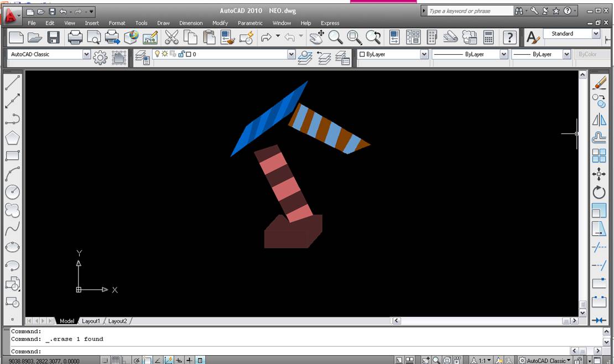This screenshot has width=614, height=364.
Task: Expand the layer list dropdown
Action: point(291,54)
